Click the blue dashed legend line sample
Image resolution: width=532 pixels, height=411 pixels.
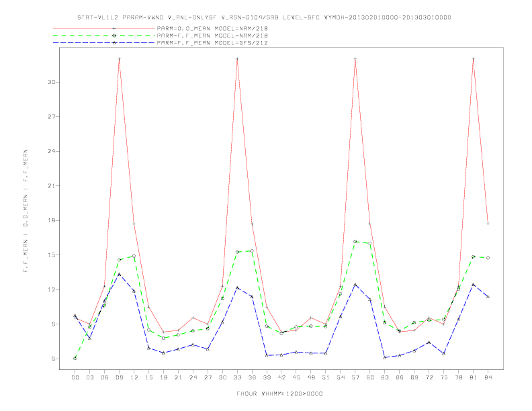coord(104,43)
